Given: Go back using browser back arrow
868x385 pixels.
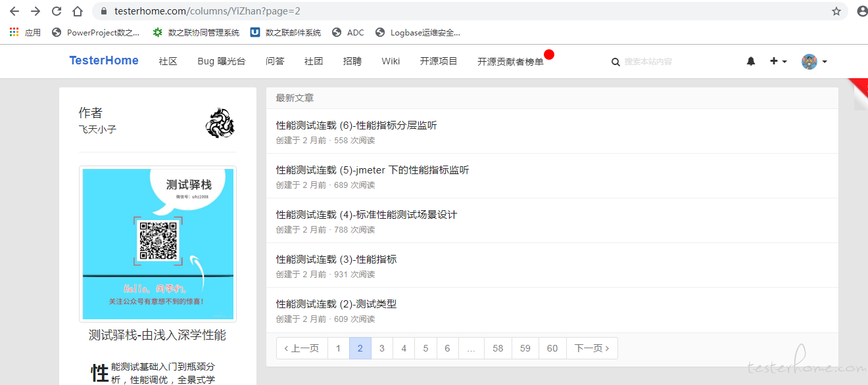Looking at the screenshot, I should click(x=14, y=11).
